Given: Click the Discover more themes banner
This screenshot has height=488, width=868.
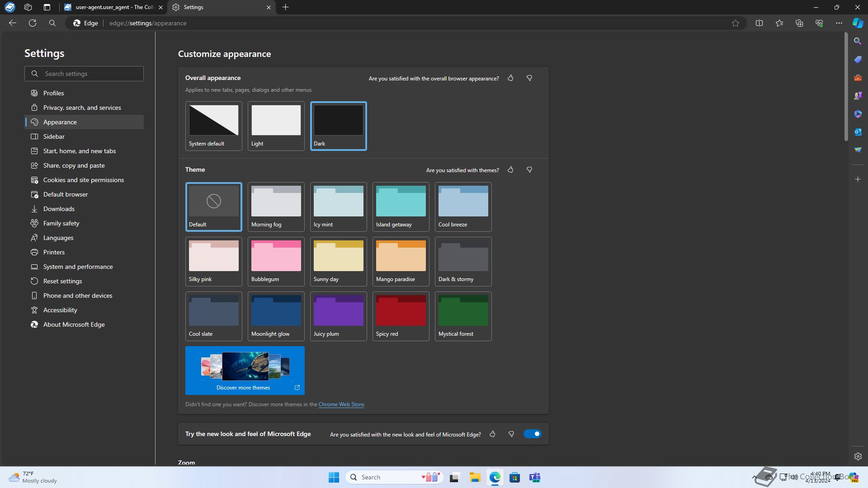Looking at the screenshot, I should 245,371.
